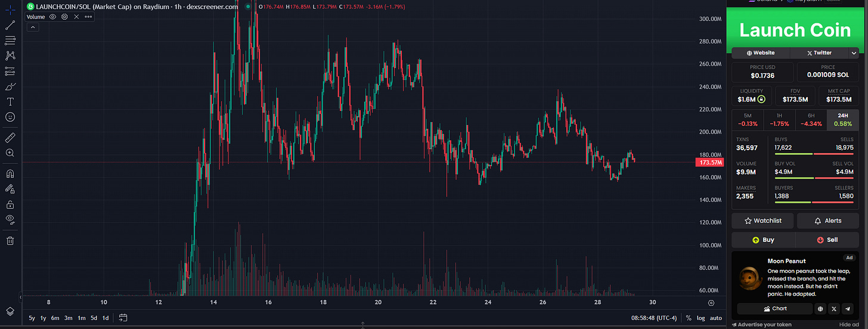Open the forecasting and measurement tools
The height and width of the screenshot is (329, 868).
pos(10,72)
